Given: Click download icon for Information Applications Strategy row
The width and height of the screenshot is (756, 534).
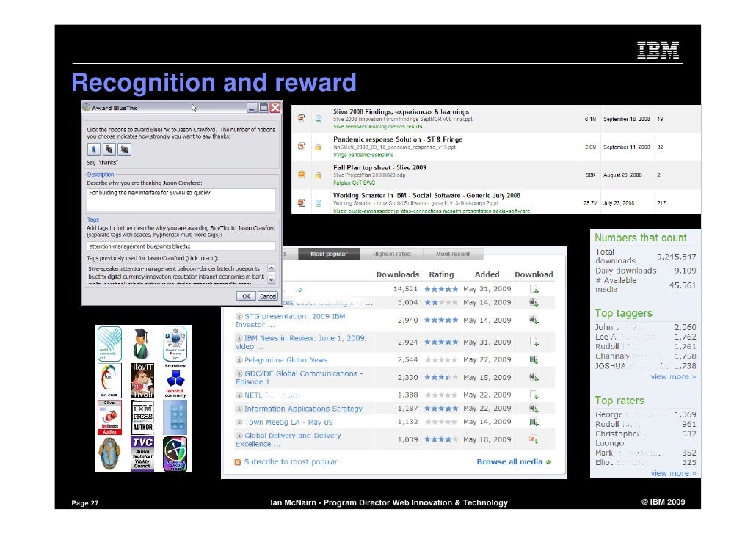Looking at the screenshot, I should (534, 409).
